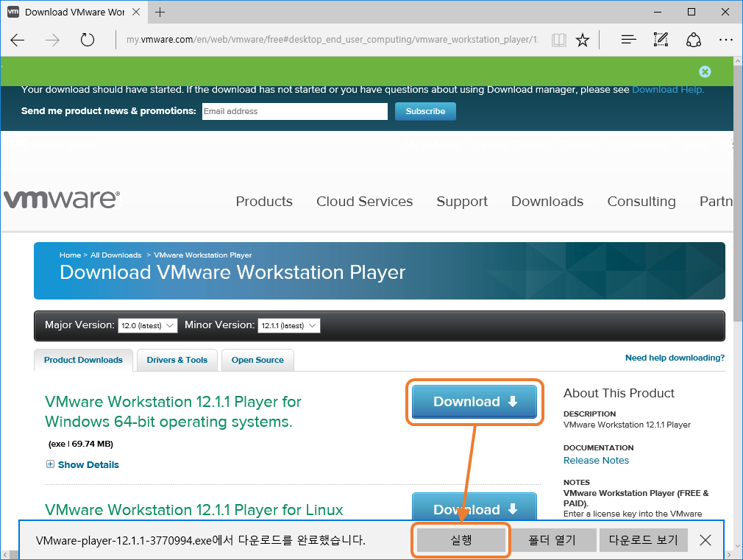Screen dimensions: 743x560
Task: Refresh the page with the reload icon
Action: pyautogui.click(x=88, y=40)
